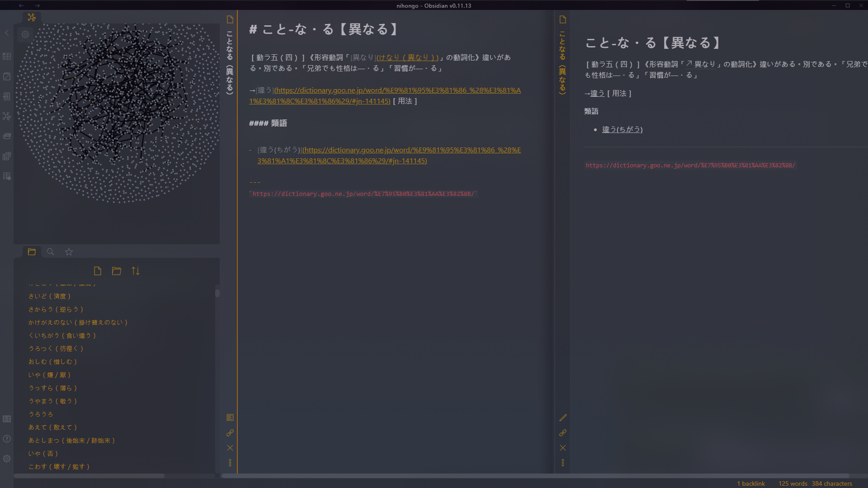The height and width of the screenshot is (488, 868).
Task: Switch to the starred notes tab
Action: click(68, 252)
